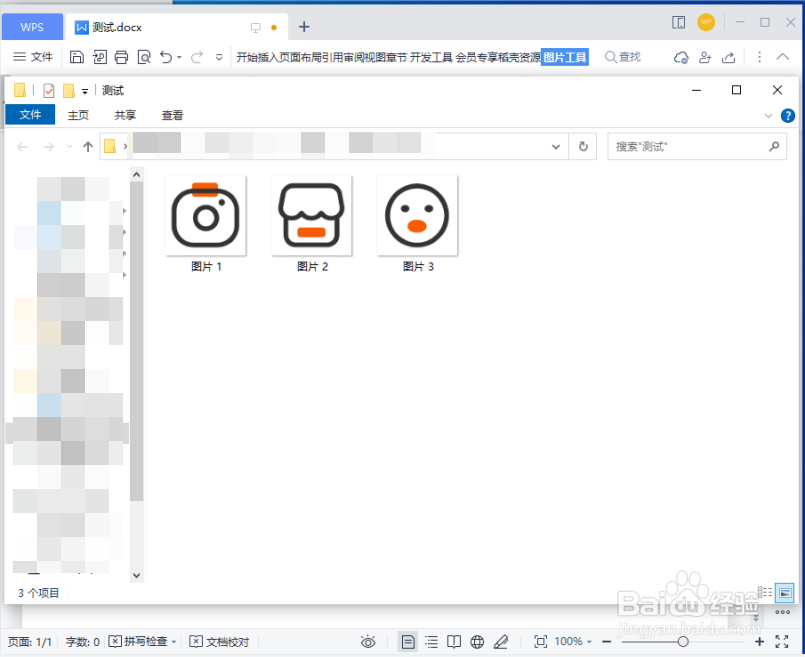Switch Explorer to details view
The image size is (805, 657).
tap(765, 592)
